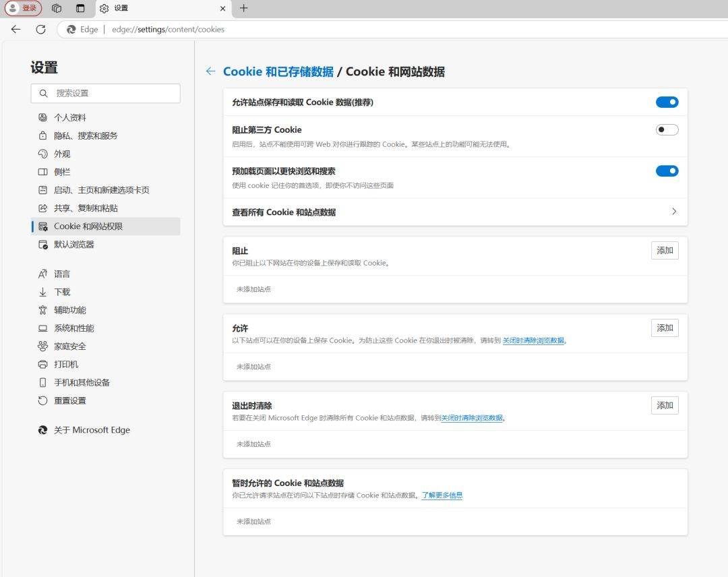Click the 暂时允许的 Cookie 和站点数据 heading
Viewport: 728px width, 577px height.
(x=288, y=483)
